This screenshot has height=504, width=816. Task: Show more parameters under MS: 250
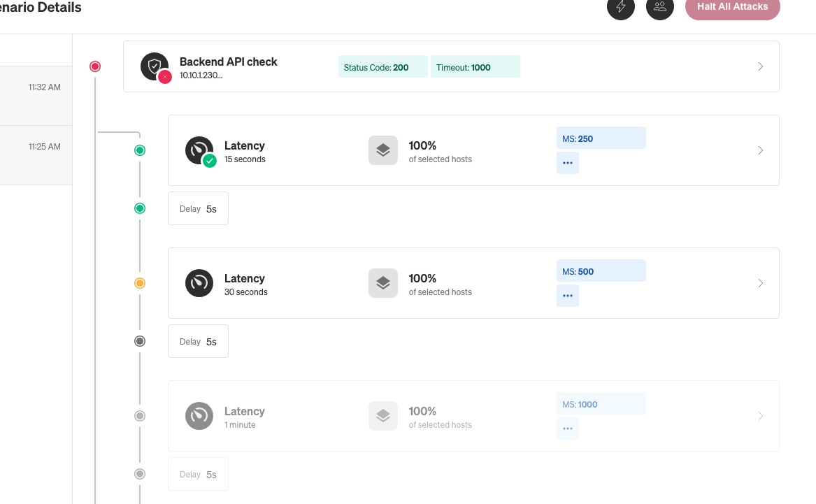coord(567,163)
